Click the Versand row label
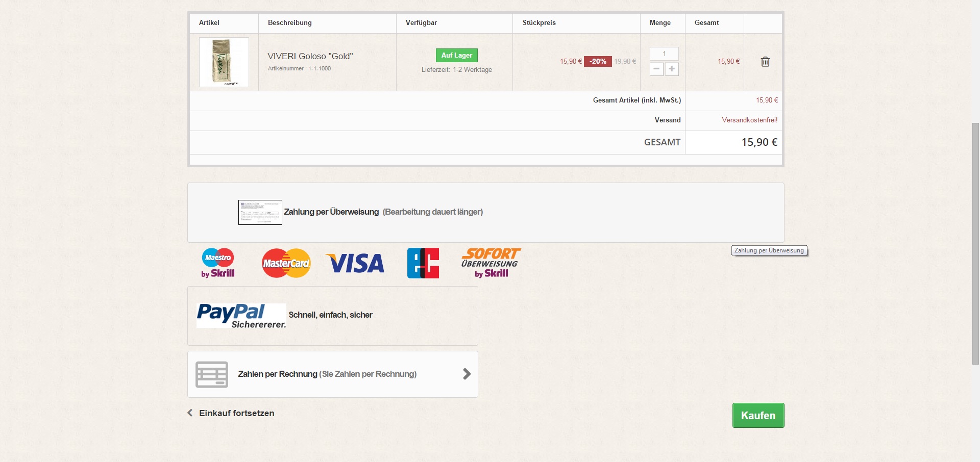 (x=668, y=120)
